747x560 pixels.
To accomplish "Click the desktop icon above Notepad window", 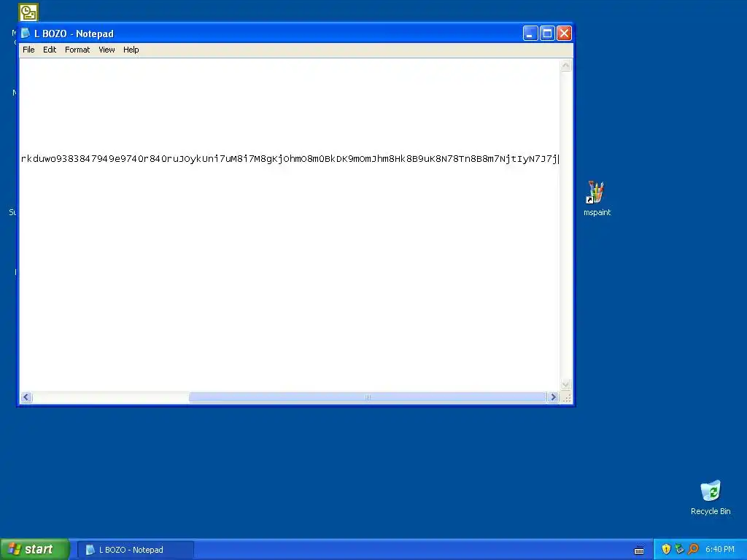I will tap(28, 12).
